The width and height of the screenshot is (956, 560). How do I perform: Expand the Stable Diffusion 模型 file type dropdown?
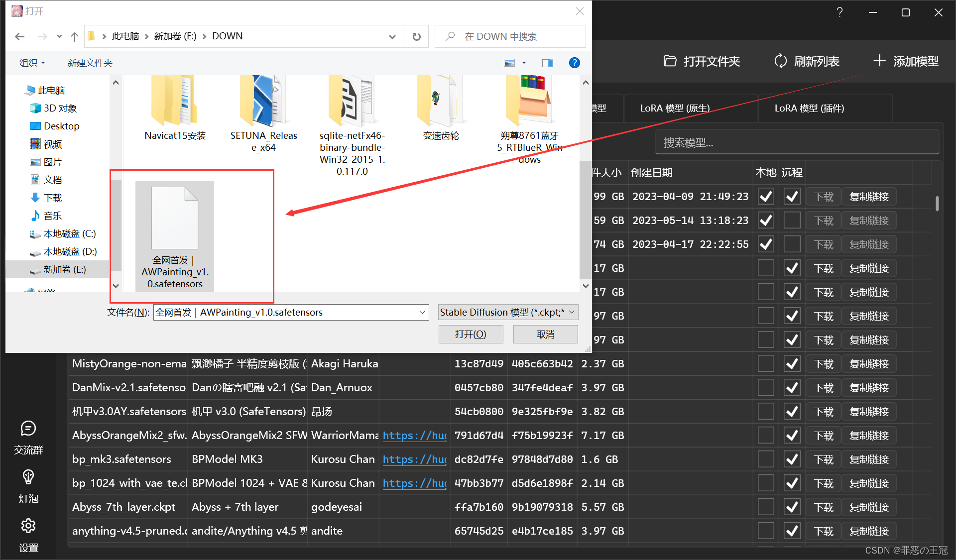click(571, 311)
